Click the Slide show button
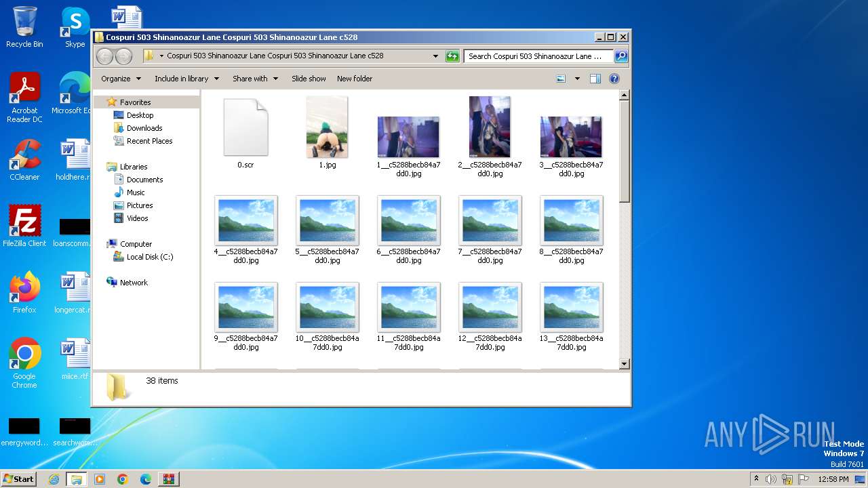 click(x=309, y=79)
